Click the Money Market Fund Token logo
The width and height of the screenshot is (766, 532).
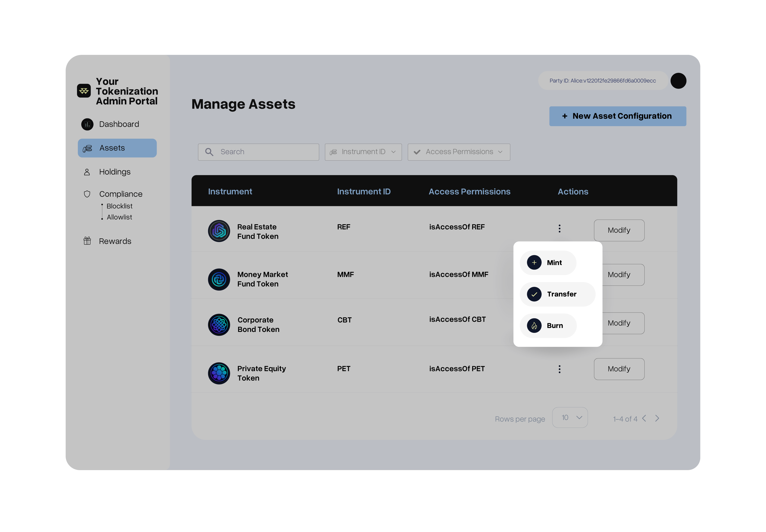[219, 279]
